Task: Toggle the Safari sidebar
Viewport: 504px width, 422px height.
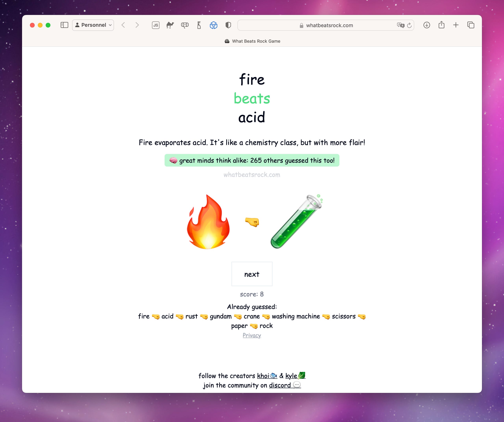Action: (x=64, y=25)
